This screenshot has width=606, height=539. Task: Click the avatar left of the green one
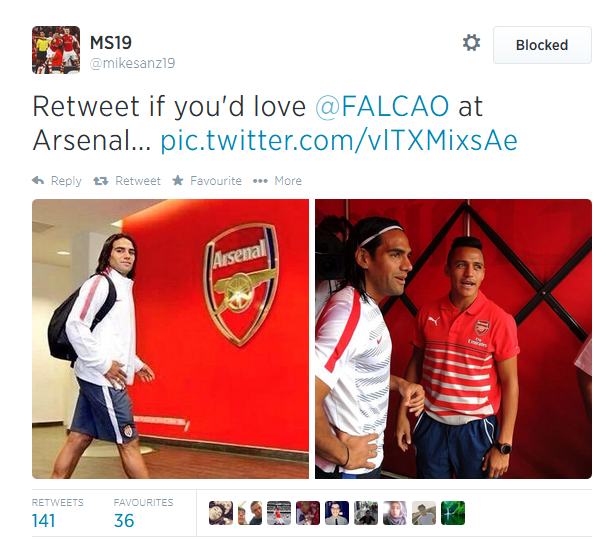424,513
